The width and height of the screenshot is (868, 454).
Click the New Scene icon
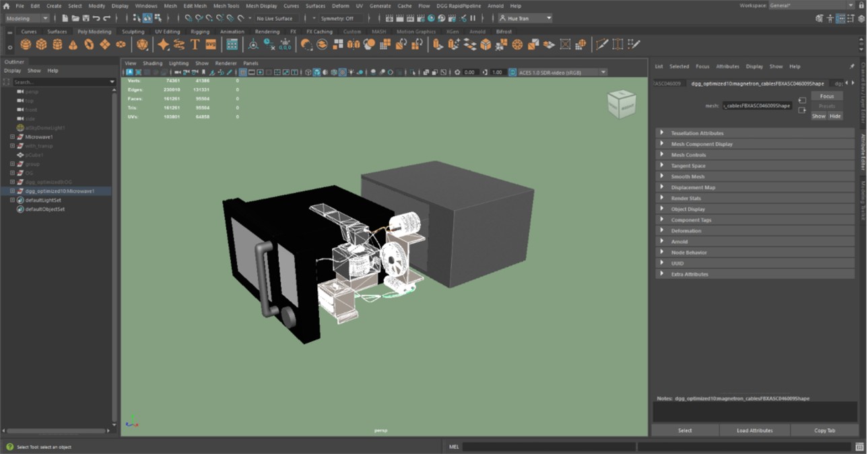pyautogui.click(x=65, y=18)
